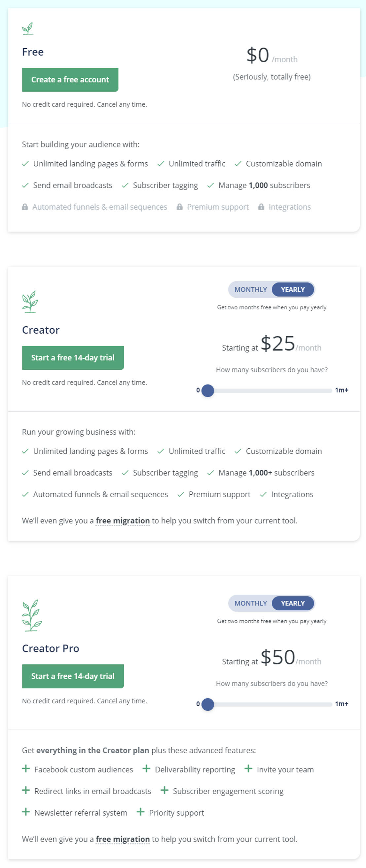
Task: Click the lock icon beside Integrations
Action: point(261,207)
